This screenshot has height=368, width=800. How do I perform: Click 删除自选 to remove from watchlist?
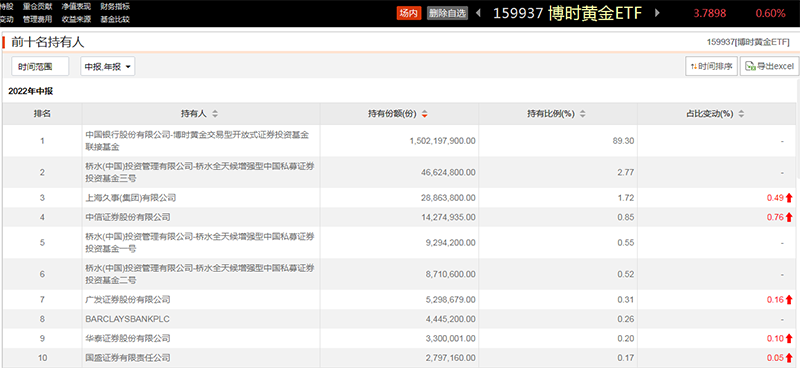point(447,13)
